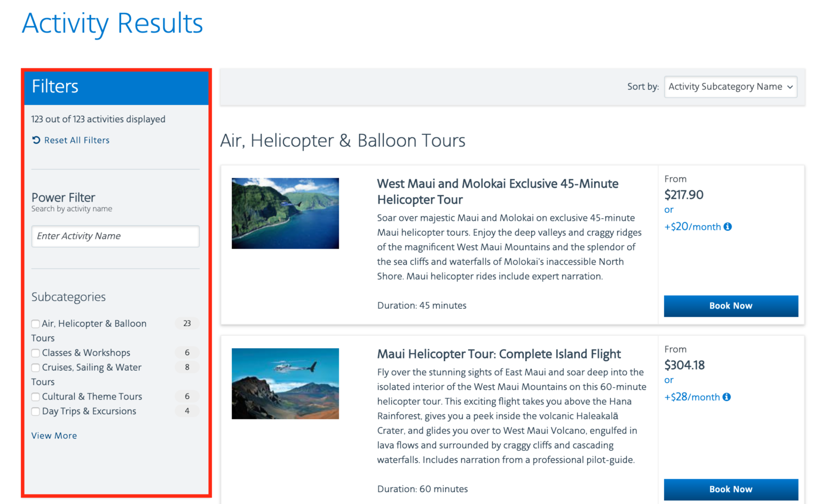
Task: Click the reset arrow icon beside Reset All Filters
Action: 35,140
